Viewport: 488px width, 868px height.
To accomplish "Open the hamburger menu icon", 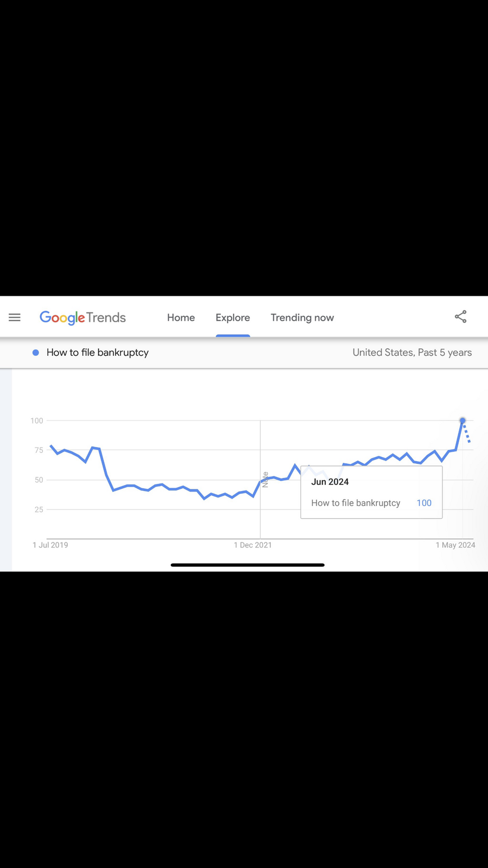I will point(15,317).
